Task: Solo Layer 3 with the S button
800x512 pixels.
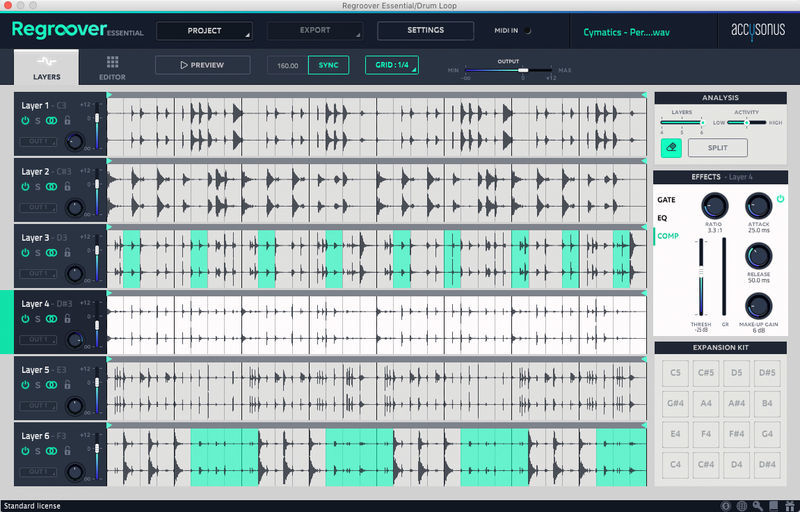Action: 38,253
